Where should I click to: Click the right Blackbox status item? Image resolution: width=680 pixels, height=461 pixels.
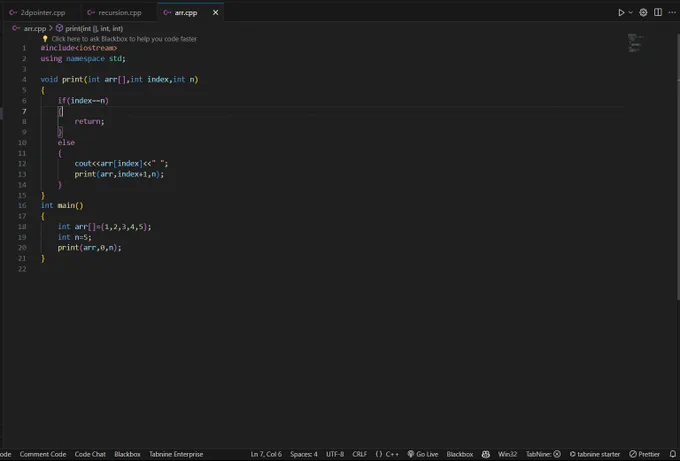point(460,454)
